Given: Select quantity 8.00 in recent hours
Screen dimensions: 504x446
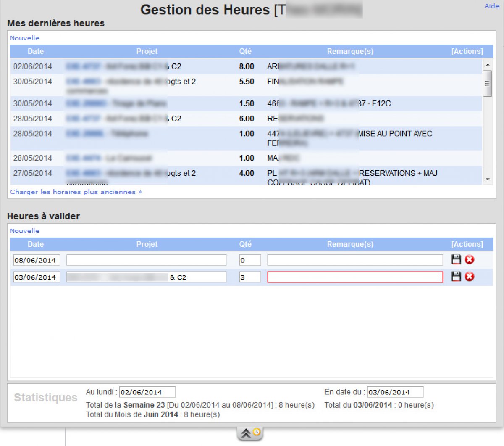Looking at the screenshot, I should [247, 66].
